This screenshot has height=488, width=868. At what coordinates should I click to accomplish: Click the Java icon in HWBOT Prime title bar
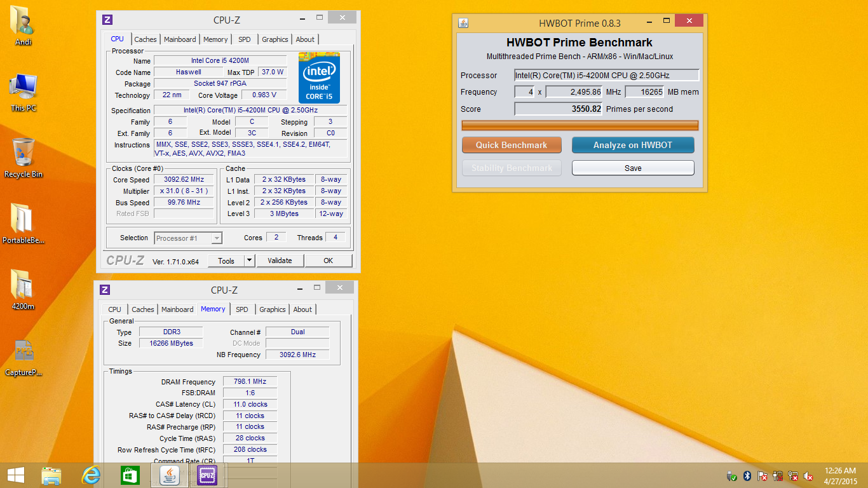pyautogui.click(x=463, y=24)
